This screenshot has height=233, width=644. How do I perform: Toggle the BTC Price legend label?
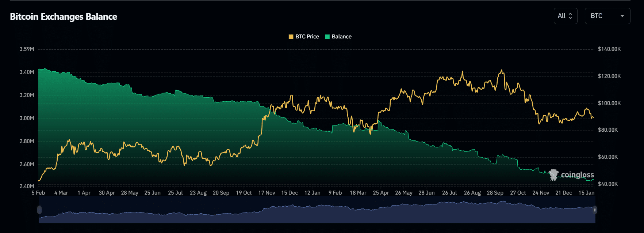307,37
